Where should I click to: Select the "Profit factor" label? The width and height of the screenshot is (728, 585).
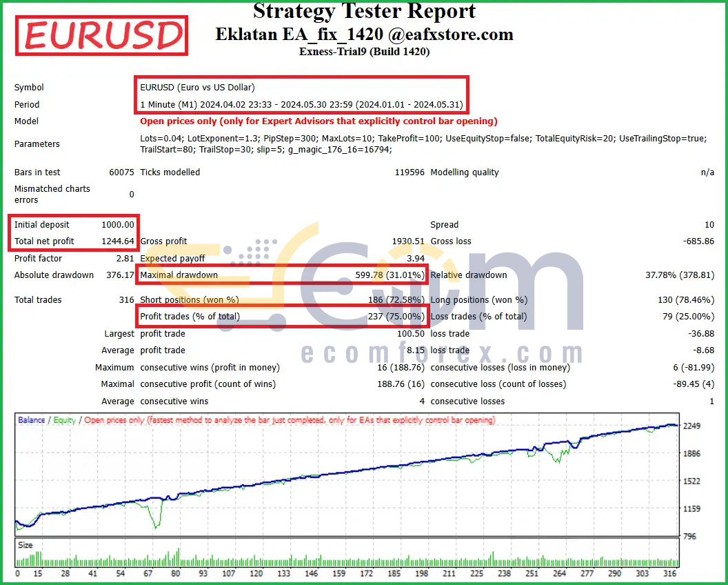click(x=38, y=258)
